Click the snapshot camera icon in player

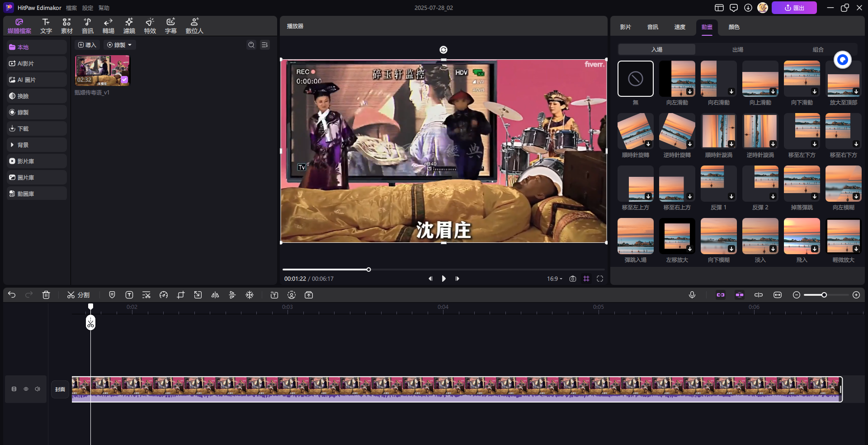click(573, 279)
